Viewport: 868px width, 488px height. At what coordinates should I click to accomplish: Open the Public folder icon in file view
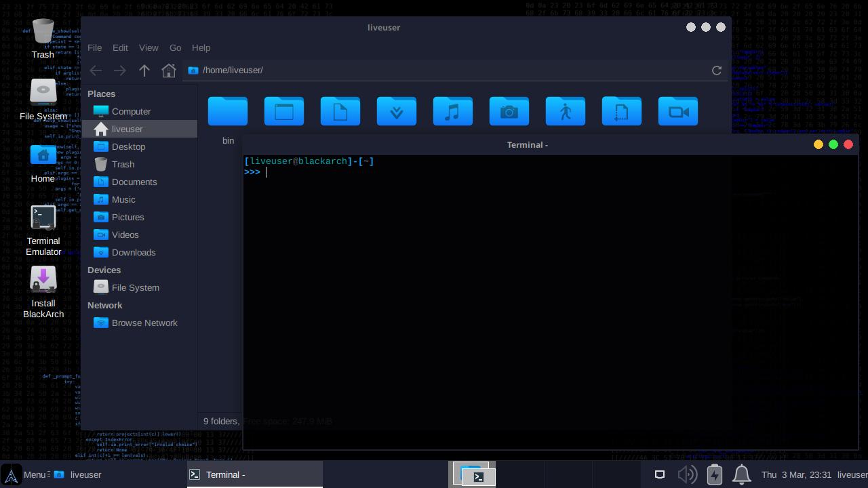click(566, 111)
